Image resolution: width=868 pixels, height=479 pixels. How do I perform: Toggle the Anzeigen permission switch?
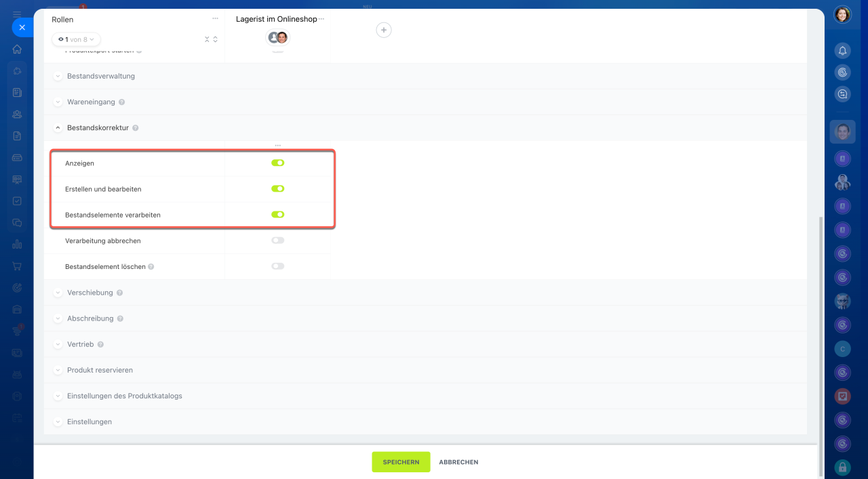[x=278, y=163]
